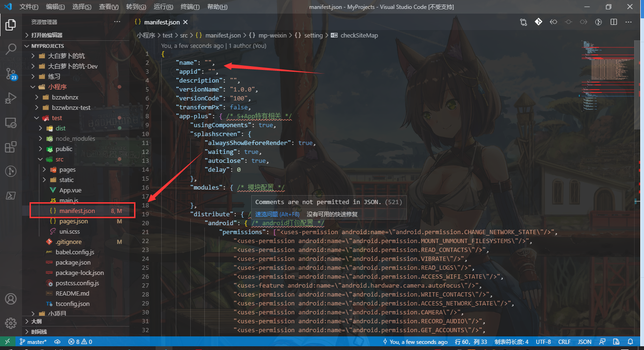The width and height of the screenshot is (644, 350).
Task: Open the Manage gear icon
Action: coord(11,323)
